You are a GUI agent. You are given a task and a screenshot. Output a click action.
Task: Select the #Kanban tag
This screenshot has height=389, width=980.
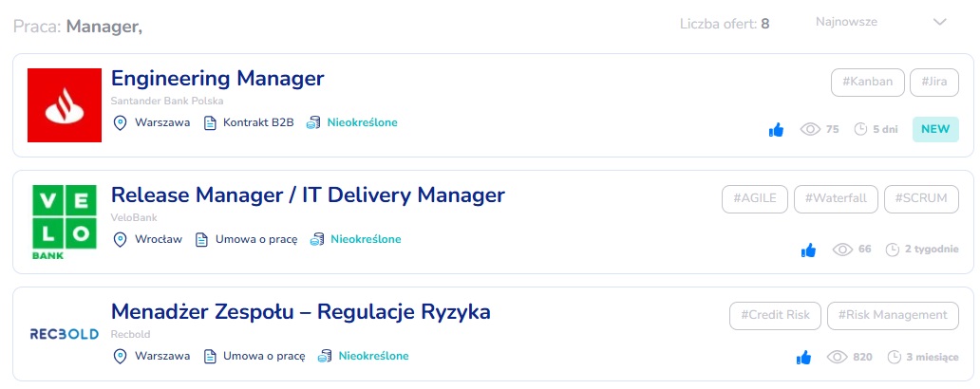[x=867, y=82]
